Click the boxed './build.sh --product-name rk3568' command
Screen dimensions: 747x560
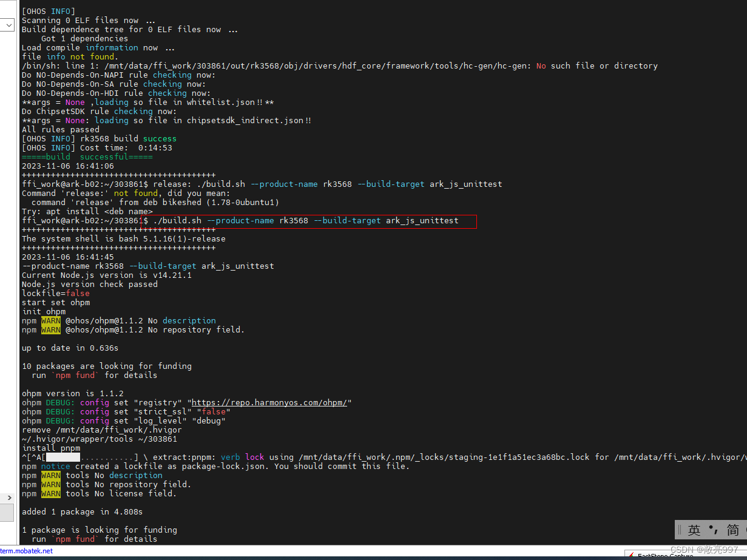(x=308, y=221)
